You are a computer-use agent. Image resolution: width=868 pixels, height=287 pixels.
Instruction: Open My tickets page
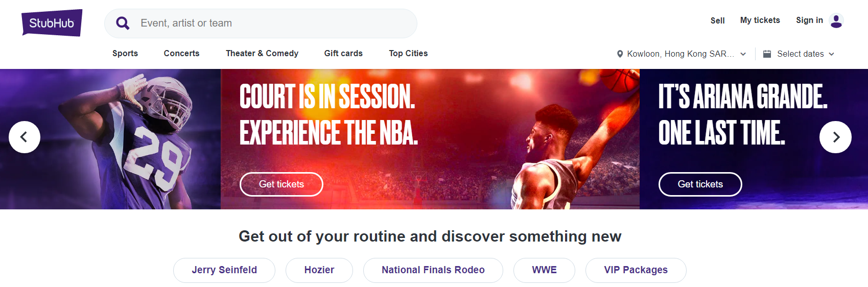[760, 20]
